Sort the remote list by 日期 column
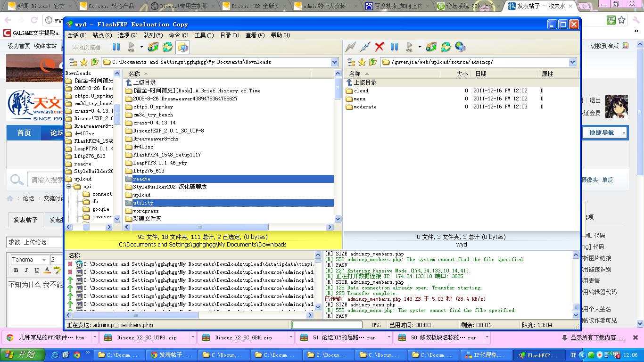This screenshot has width=644, height=362. pyautogui.click(x=504, y=74)
